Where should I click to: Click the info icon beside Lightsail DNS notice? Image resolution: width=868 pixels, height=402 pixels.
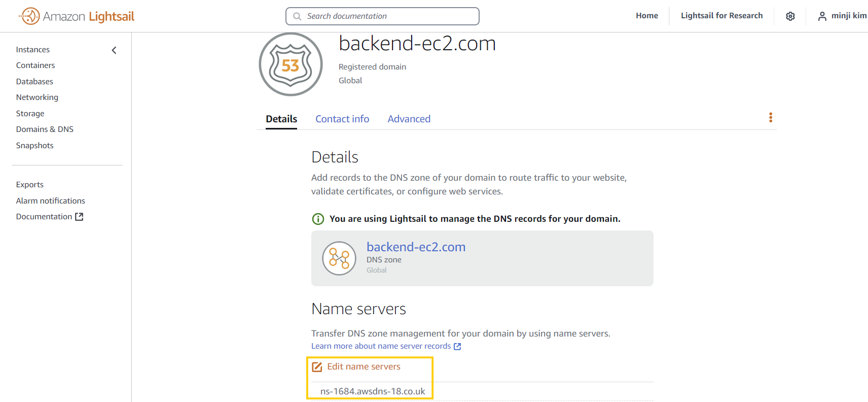click(318, 219)
